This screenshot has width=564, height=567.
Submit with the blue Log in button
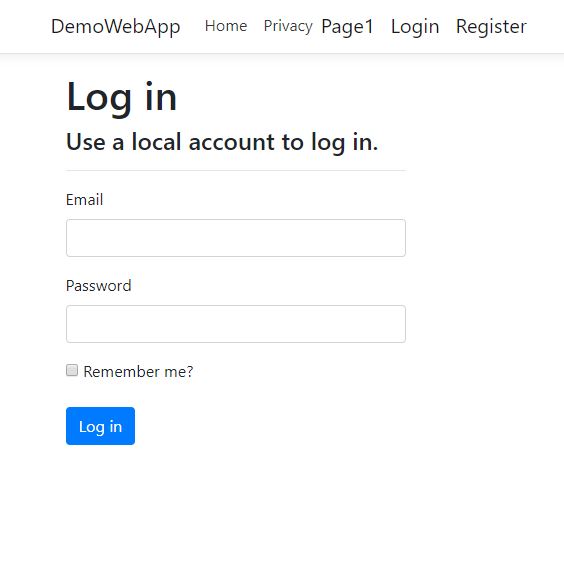[101, 426]
